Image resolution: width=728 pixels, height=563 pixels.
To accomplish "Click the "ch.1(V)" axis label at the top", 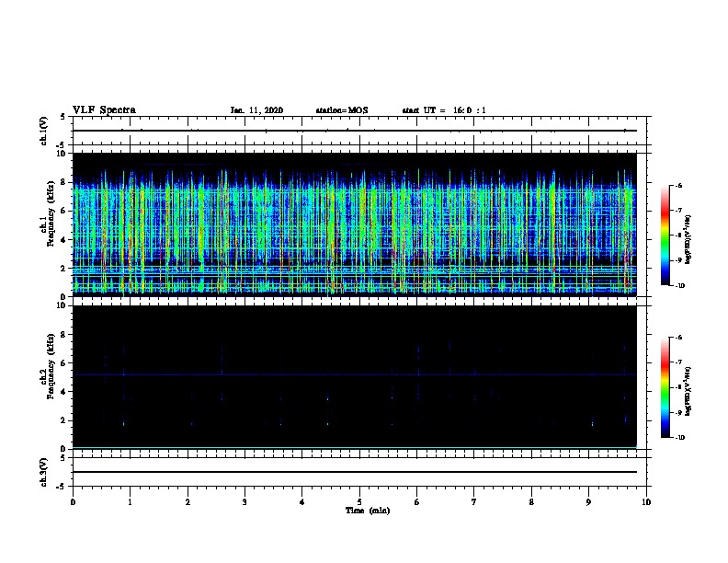I will [44, 131].
